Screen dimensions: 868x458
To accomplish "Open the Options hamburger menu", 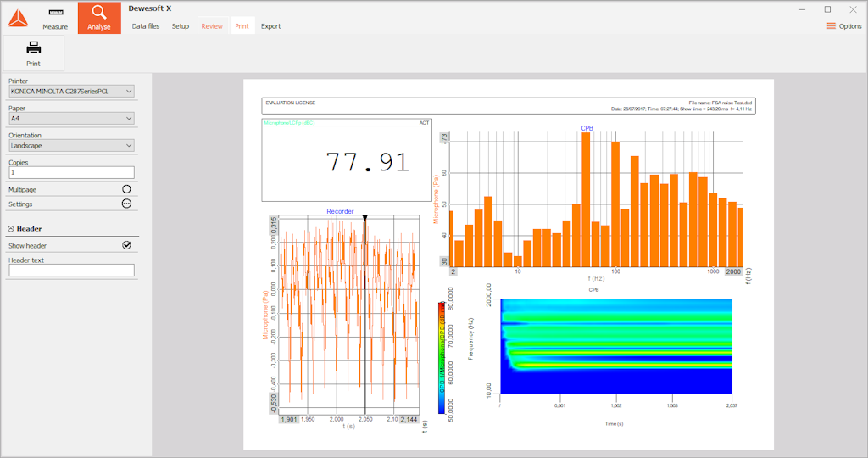I will click(x=843, y=26).
